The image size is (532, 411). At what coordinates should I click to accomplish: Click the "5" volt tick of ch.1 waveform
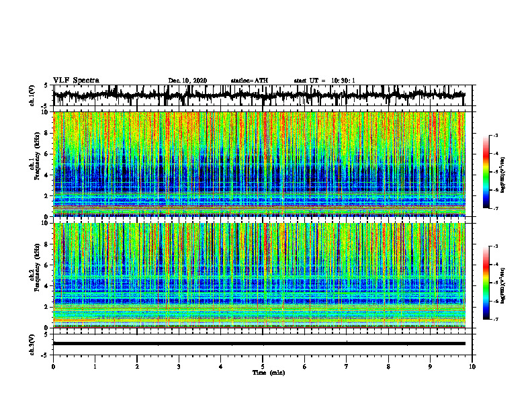pos(46,85)
